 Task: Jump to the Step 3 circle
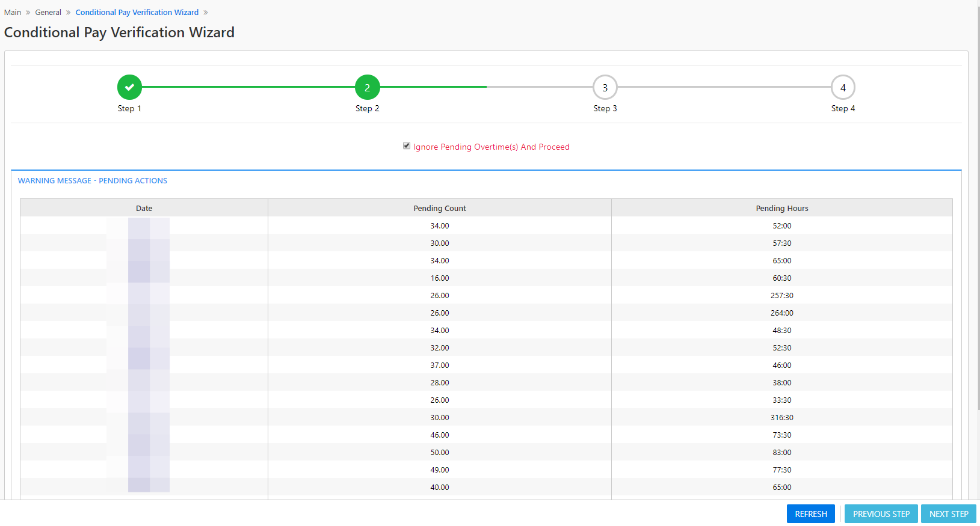(x=605, y=87)
